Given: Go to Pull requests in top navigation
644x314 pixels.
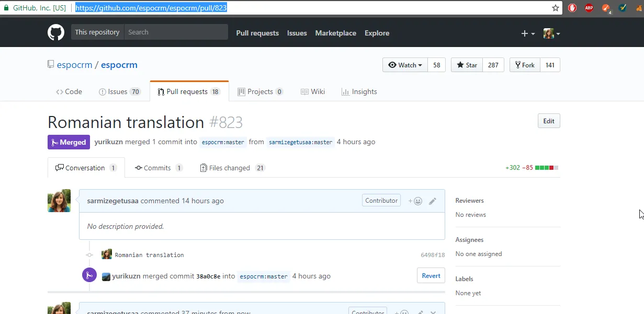Looking at the screenshot, I should (x=257, y=33).
